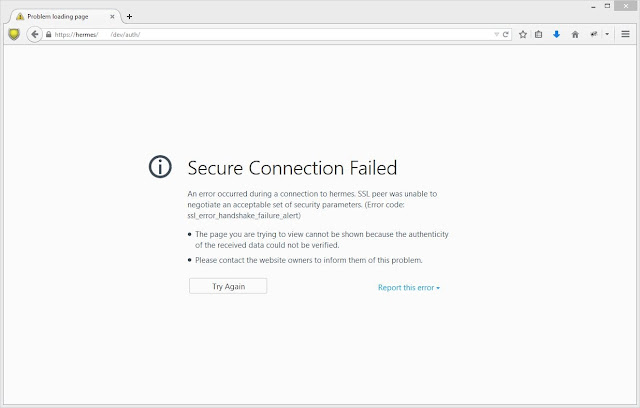640x408 pixels.
Task: Click the extension icon beside the home button
Action: (593, 33)
